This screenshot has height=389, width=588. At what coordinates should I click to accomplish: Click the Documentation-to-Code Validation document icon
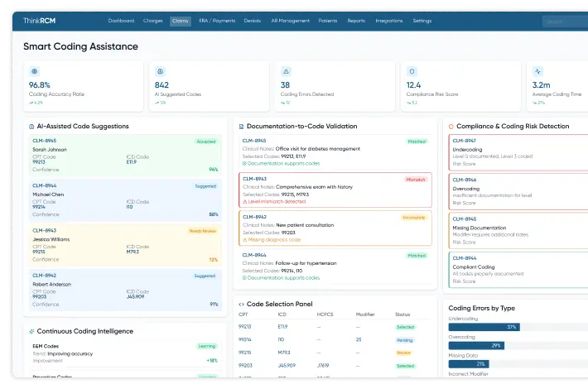pos(240,127)
